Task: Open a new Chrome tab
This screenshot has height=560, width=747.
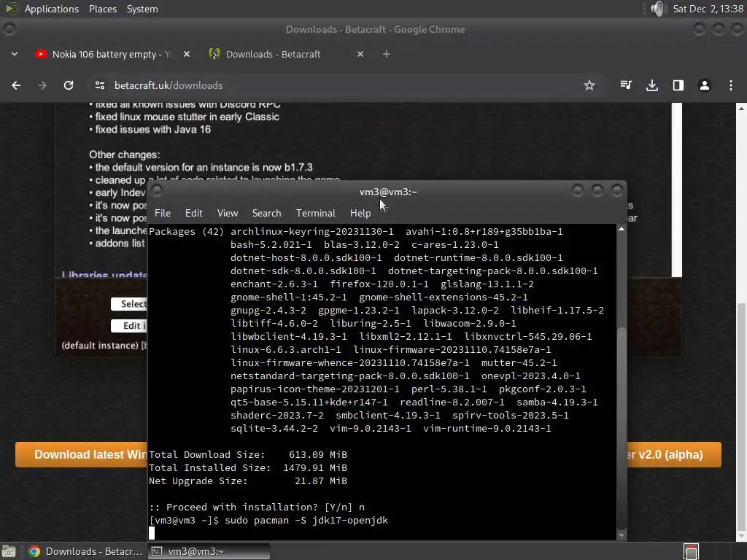Action: coord(387,54)
